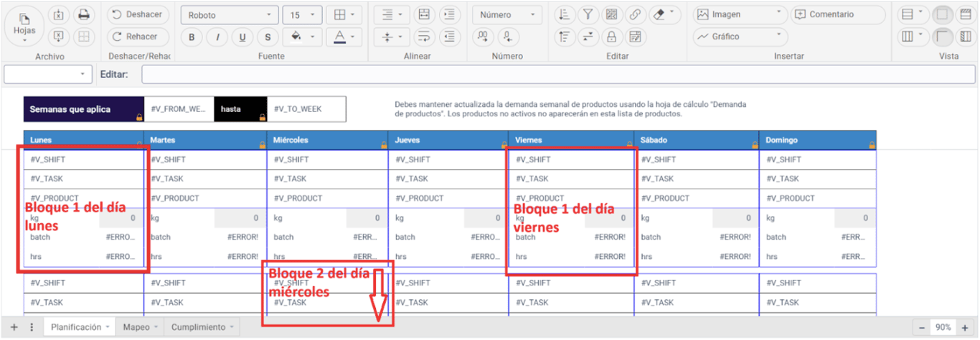980x340 pixels.
Task: Toggle text wrapping in Alinear
Action: pos(423,37)
